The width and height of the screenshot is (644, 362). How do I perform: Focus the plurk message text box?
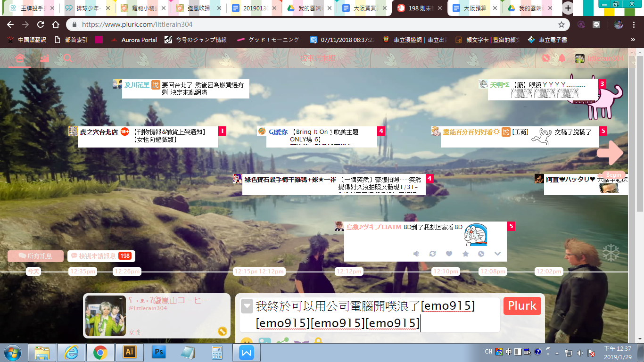pyautogui.click(x=370, y=314)
